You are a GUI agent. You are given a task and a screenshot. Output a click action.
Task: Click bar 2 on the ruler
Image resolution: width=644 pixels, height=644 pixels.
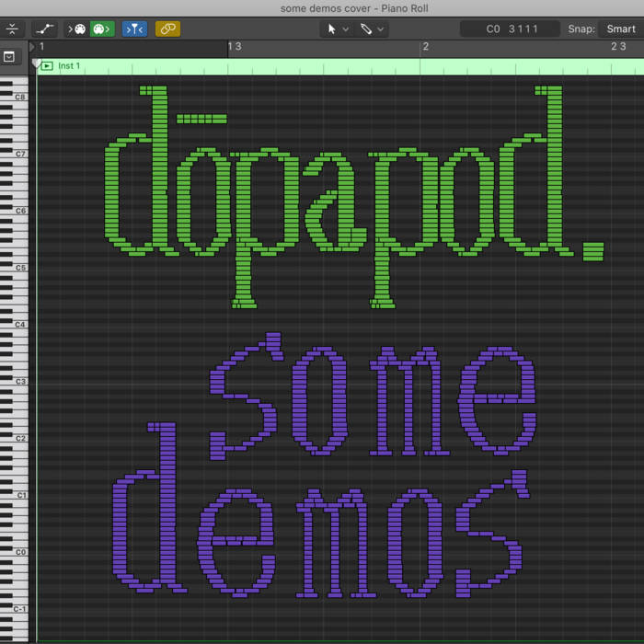click(x=425, y=46)
